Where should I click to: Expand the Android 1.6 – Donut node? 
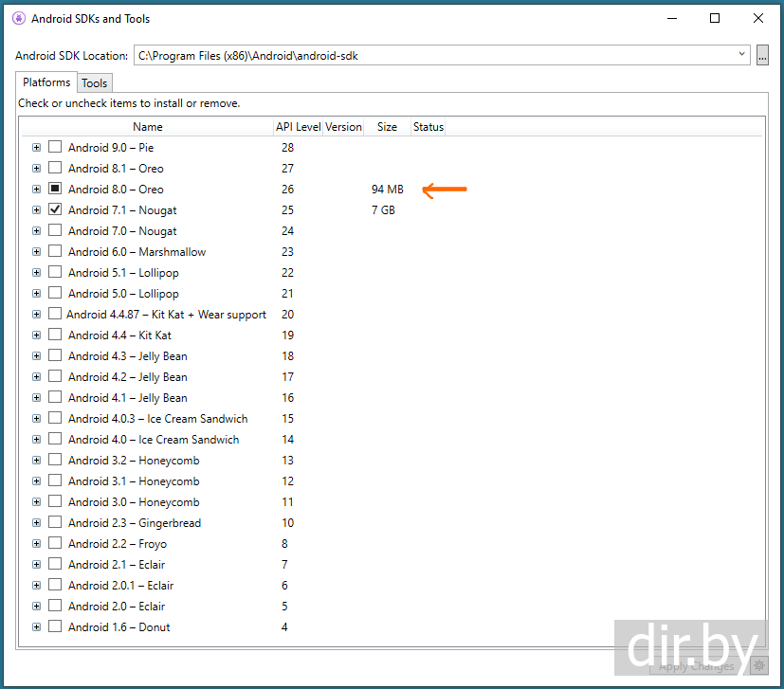pyautogui.click(x=36, y=626)
